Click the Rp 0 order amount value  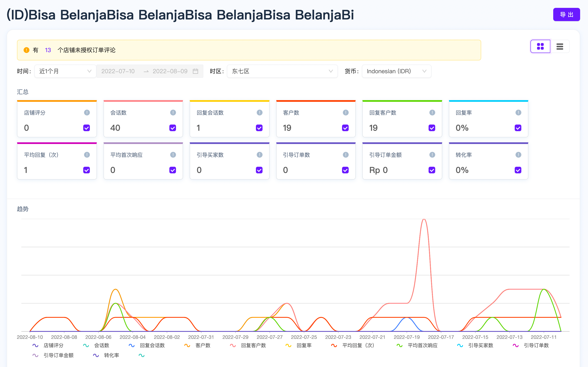pyautogui.click(x=378, y=170)
